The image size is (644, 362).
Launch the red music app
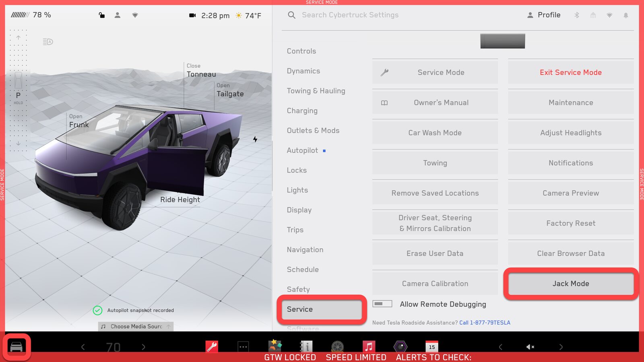(369, 346)
